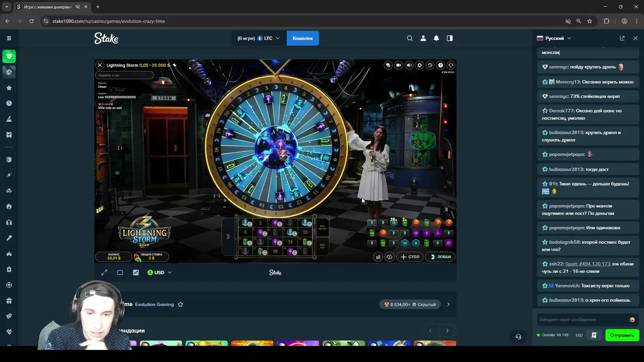Expand the betting grid side arrow
Viewport: 644px width, 362px height.
(227, 236)
